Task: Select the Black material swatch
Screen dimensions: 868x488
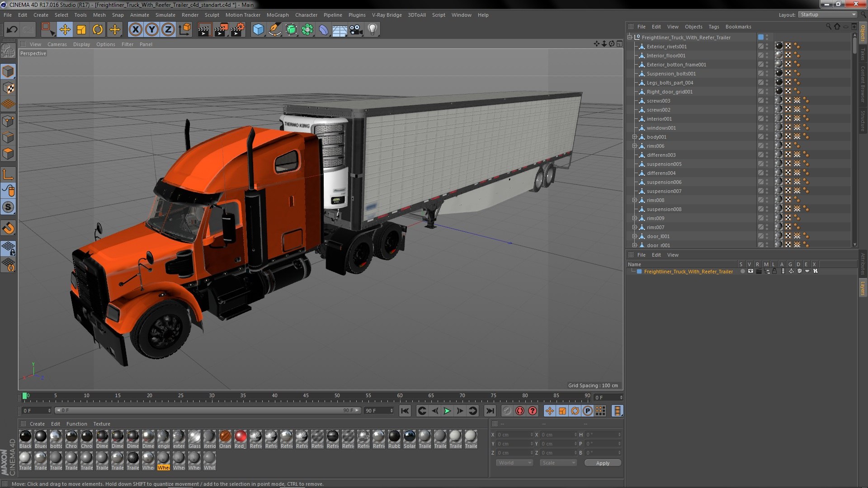Action: 25,439
